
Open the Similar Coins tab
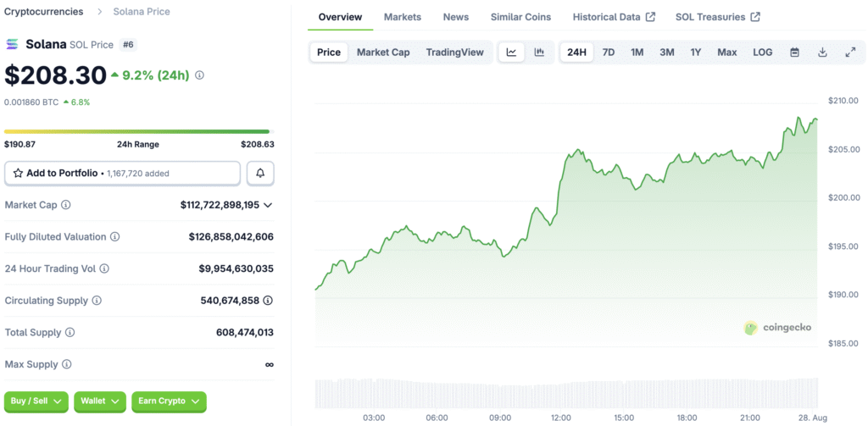click(521, 17)
